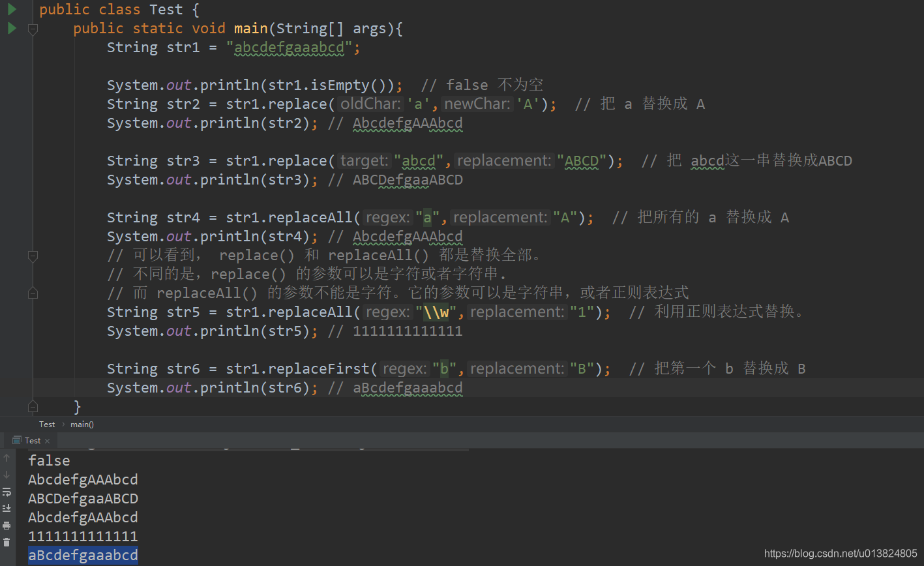
Task: Click println(str4) statement
Action: [213, 237]
